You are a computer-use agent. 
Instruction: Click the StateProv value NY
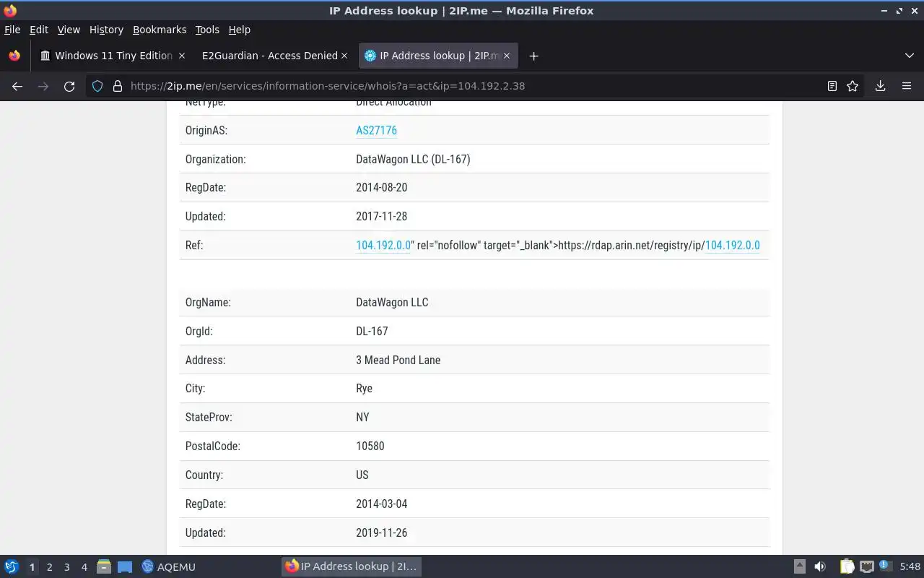(x=362, y=417)
